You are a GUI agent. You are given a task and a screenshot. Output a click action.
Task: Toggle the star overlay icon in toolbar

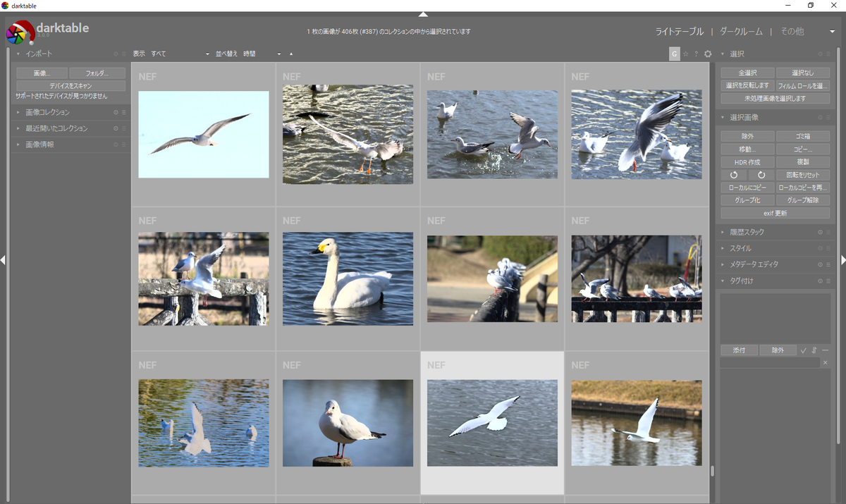coord(686,54)
